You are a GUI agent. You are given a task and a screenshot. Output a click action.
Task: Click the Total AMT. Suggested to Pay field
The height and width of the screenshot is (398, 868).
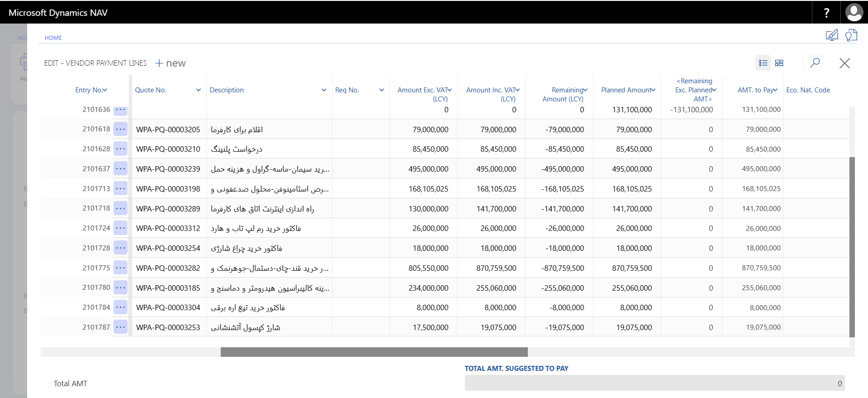[x=655, y=383]
